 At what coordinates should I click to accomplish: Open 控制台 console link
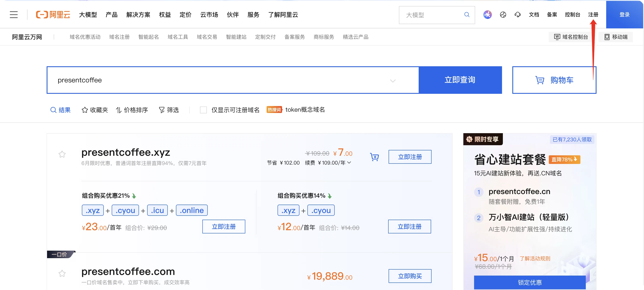[x=572, y=15]
